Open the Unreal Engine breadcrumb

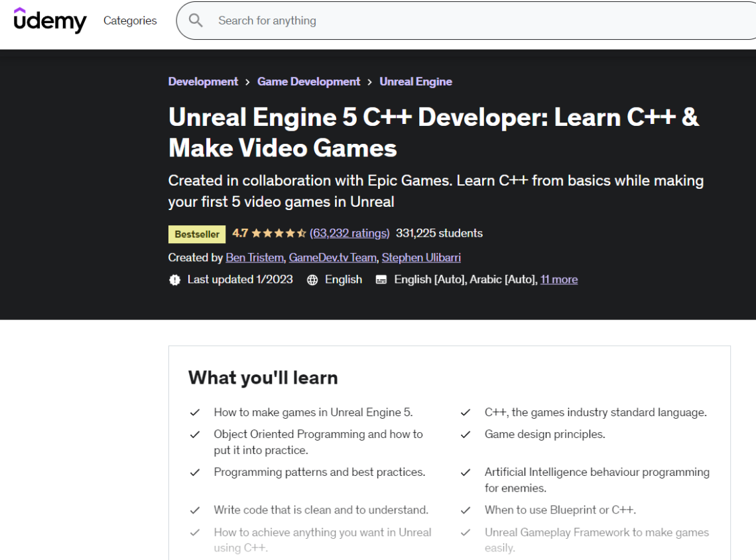(x=416, y=82)
